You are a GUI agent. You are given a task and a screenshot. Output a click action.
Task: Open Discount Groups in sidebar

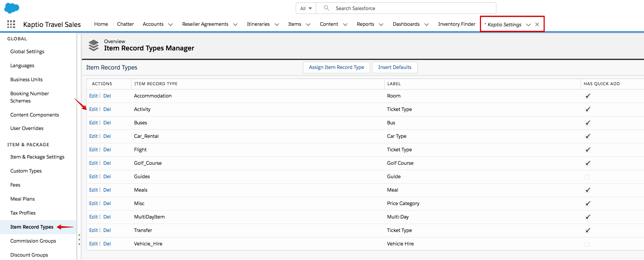click(29, 255)
